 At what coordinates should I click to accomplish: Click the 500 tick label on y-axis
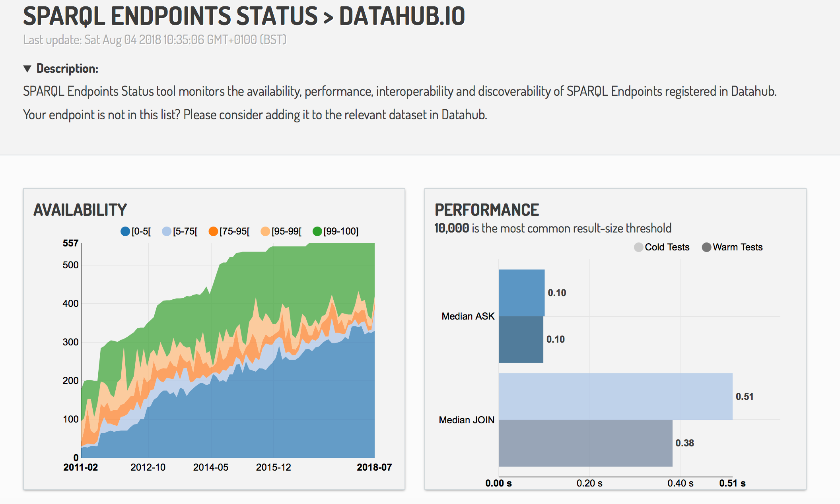point(70,265)
